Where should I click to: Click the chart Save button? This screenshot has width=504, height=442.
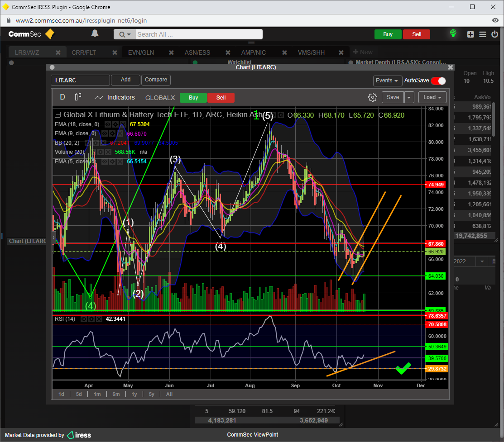pyautogui.click(x=393, y=97)
